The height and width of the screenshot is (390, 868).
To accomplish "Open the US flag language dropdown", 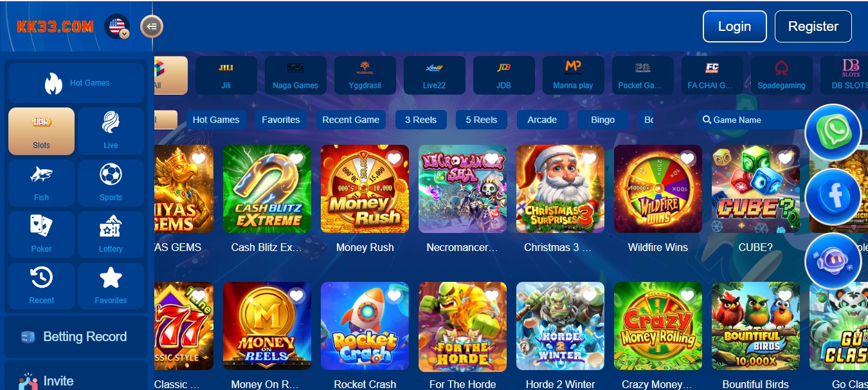I will point(118,26).
